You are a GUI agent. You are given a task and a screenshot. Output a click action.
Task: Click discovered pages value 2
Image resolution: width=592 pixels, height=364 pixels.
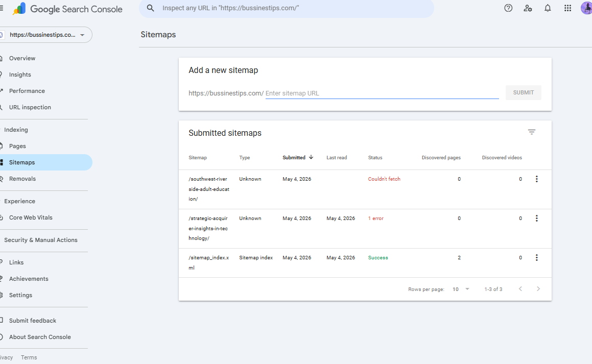[459, 258]
